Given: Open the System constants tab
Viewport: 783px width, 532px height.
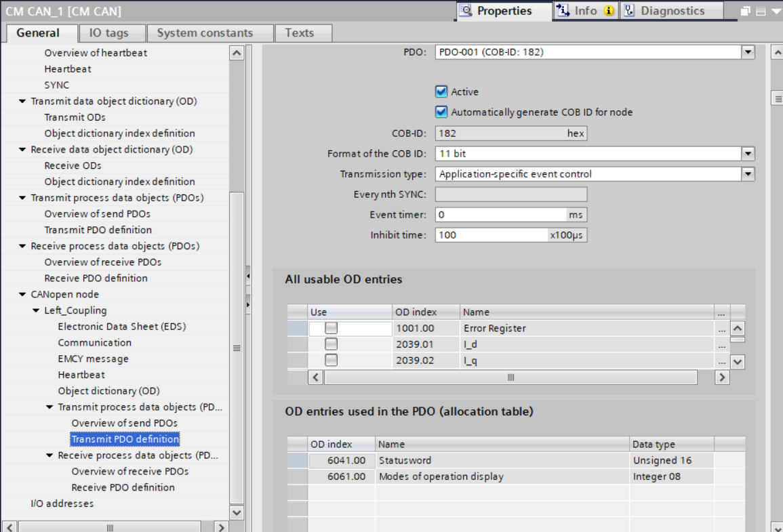Looking at the screenshot, I should pos(205,33).
